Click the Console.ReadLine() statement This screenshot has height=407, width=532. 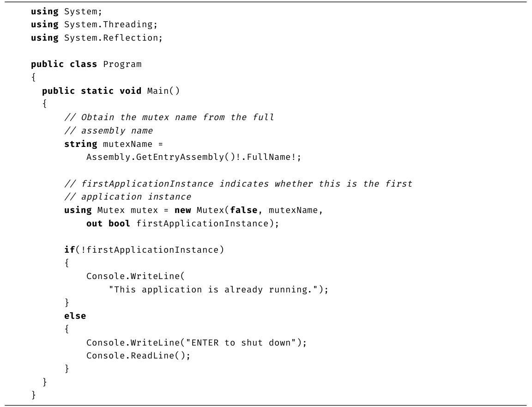point(138,356)
